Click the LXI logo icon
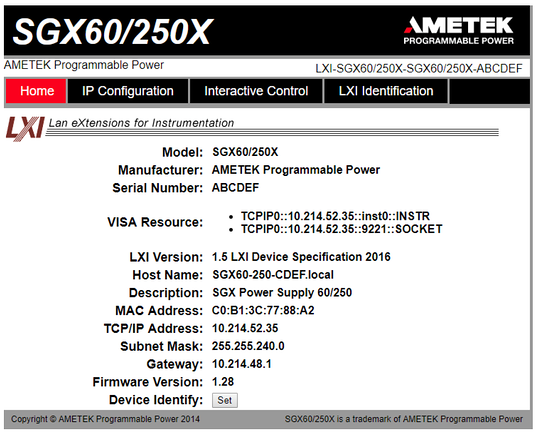 (25, 128)
